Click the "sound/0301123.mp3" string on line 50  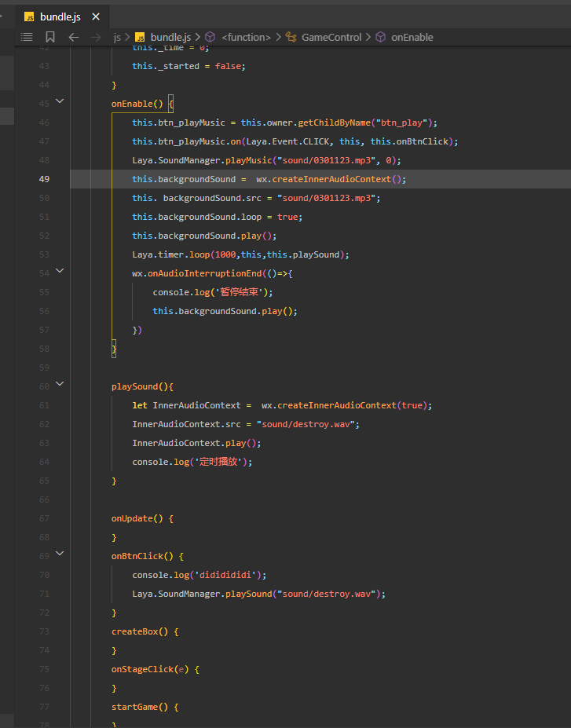coord(327,198)
